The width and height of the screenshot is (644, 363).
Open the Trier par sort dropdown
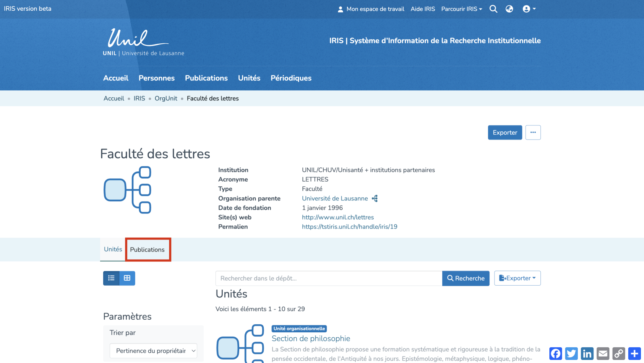click(153, 351)
